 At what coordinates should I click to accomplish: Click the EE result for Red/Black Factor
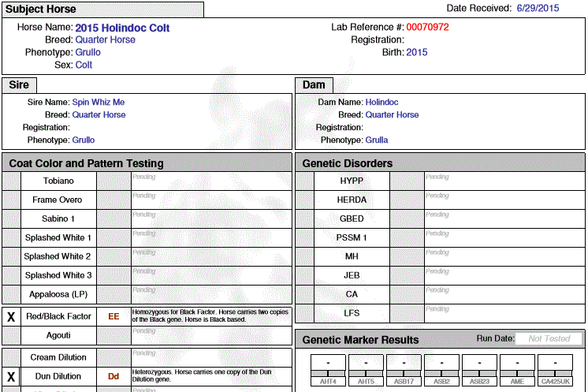coord(114,316)
